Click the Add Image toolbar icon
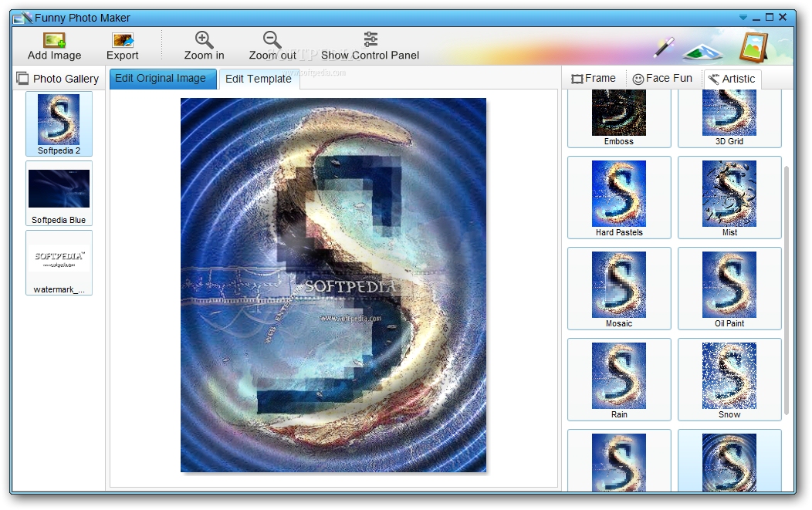This screenshot has width=812, height=510. pyautogui.click(x=54, y=40)
